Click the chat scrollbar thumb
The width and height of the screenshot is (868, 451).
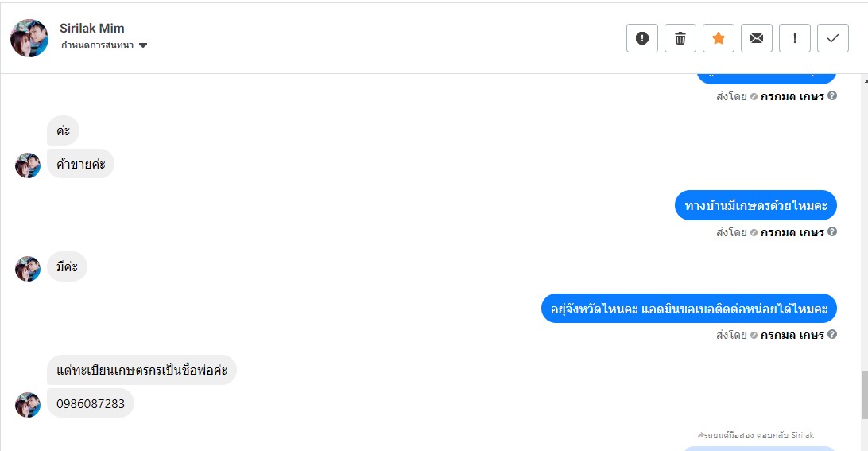(862, 395)
